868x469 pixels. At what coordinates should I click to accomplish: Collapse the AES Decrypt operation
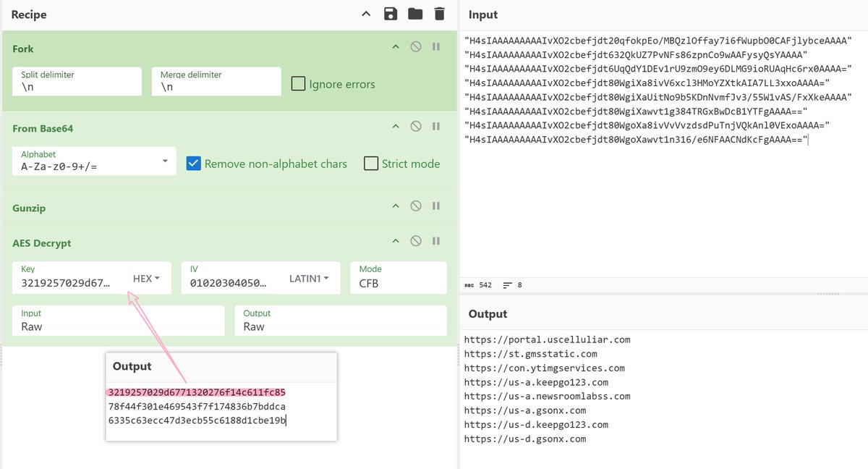pyautogui.click(x=396, y=242)
